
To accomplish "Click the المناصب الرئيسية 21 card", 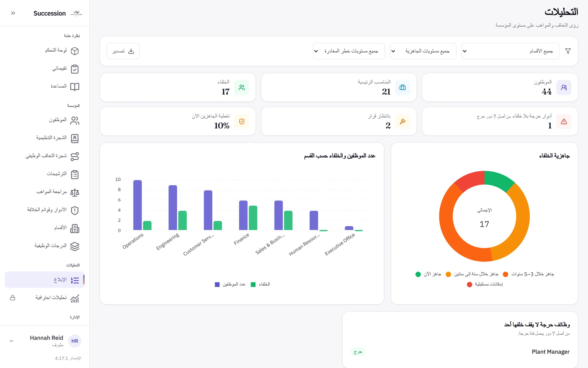I will click(339, 87).
